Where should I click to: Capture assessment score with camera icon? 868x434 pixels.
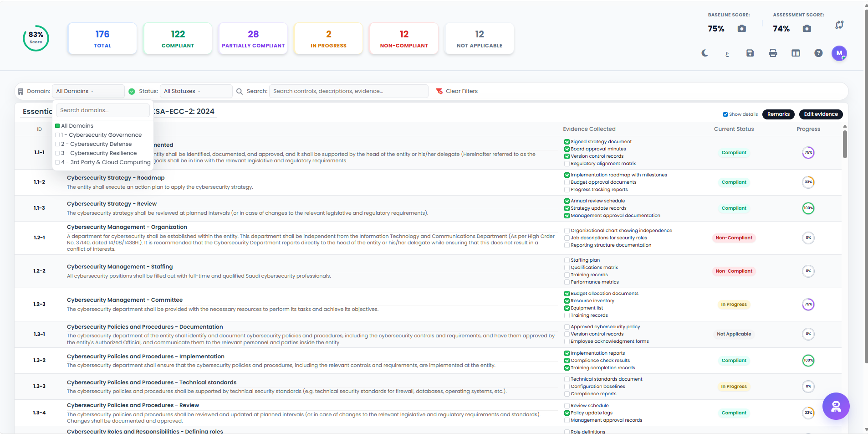[807, 29]
